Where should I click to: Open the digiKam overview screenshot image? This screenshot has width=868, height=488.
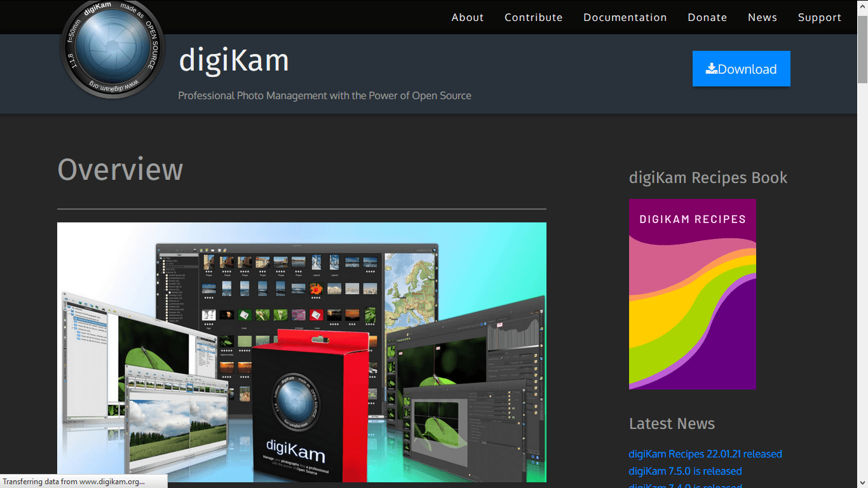click(302, 352)
